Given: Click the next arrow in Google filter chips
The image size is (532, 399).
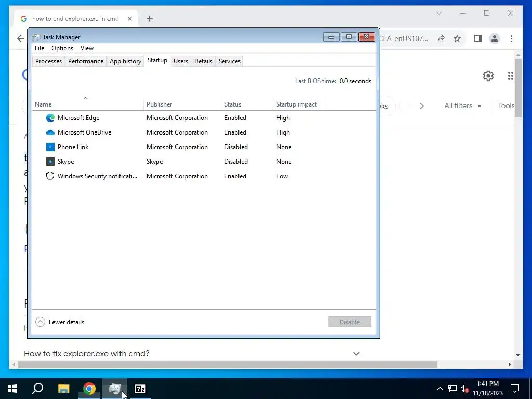Looking at the screenshot, I should pyautogui.click(x=422, y=106).
